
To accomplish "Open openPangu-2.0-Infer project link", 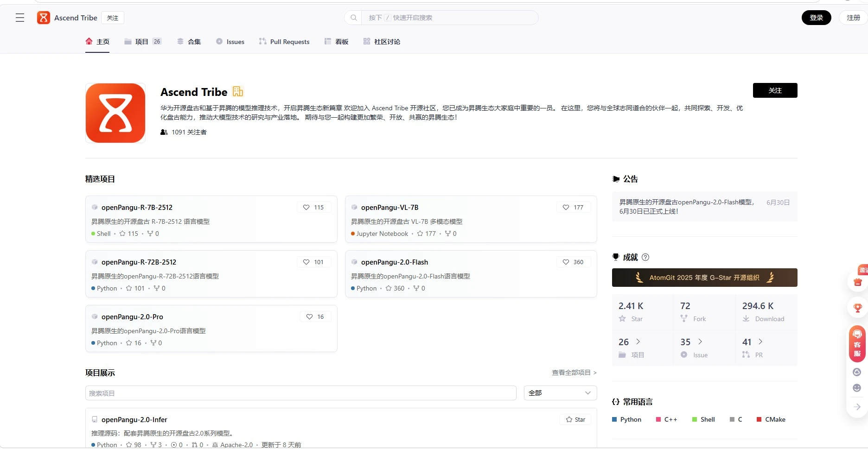I will (x=134, y=419).
